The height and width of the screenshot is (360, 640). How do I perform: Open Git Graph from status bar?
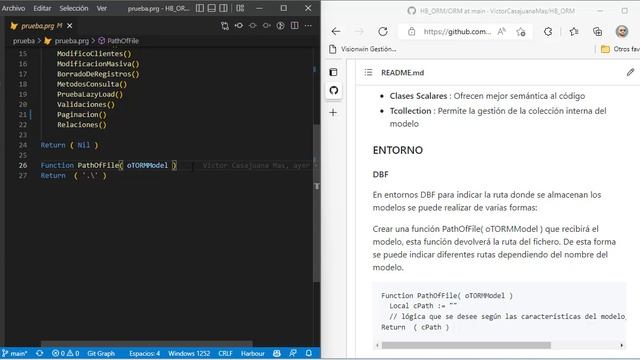(101, 353)
